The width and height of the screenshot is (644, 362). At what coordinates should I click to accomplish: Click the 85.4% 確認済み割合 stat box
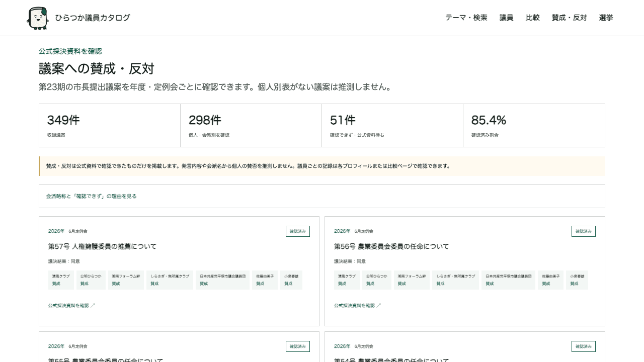coord(534,126)
